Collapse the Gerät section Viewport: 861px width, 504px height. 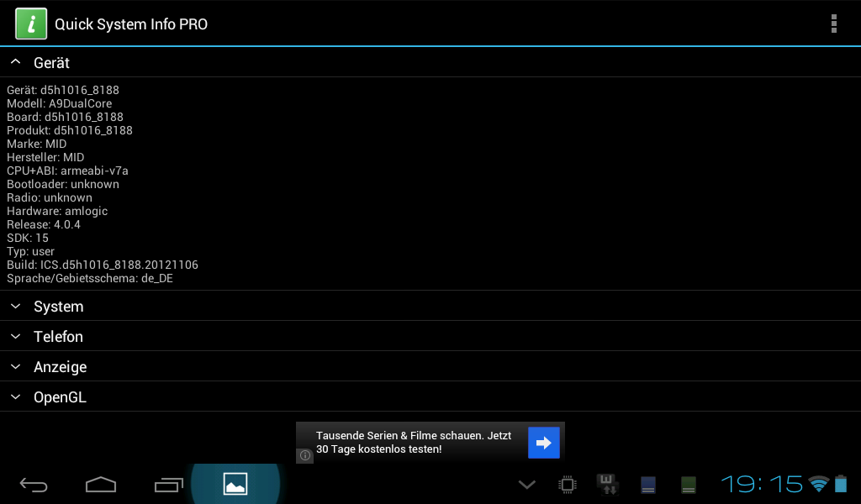pyautogui.click(x=50, y=63)
